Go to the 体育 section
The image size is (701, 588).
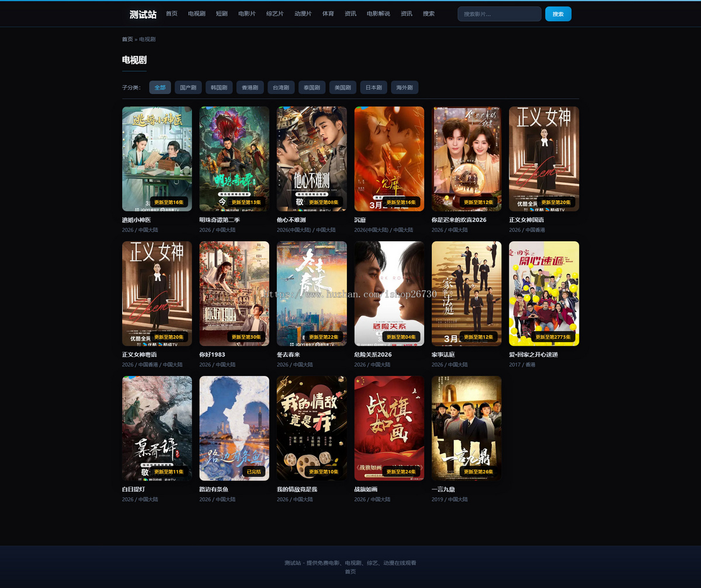pos(328,13)
